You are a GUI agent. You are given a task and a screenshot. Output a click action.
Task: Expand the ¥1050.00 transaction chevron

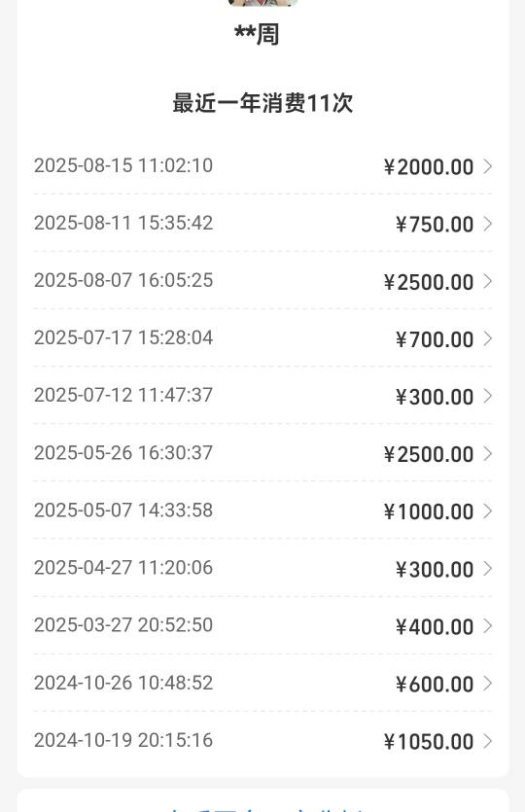point(487,741)
